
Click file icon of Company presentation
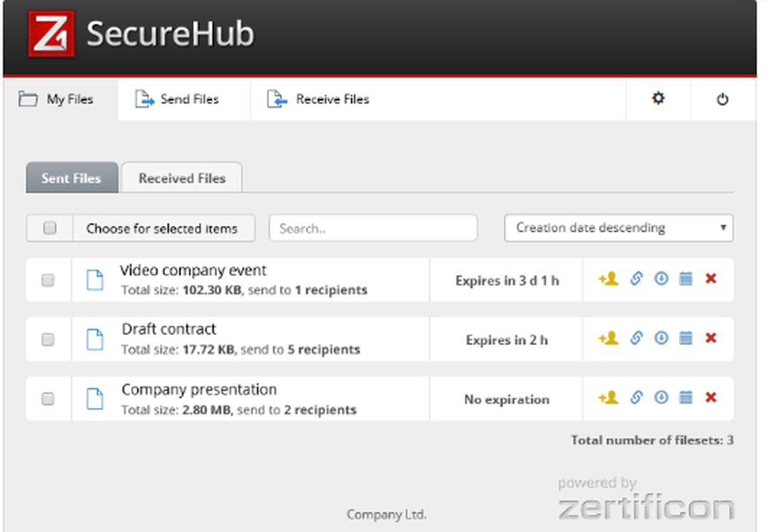tap(95, 399)
